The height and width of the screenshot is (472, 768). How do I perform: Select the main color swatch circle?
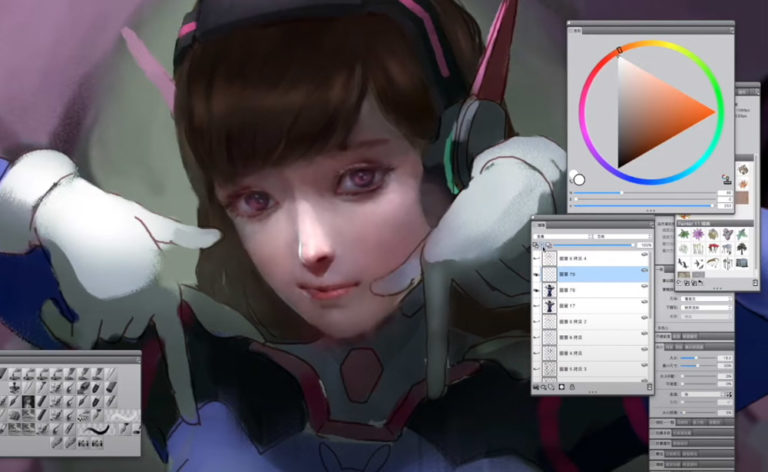[579, 180]
